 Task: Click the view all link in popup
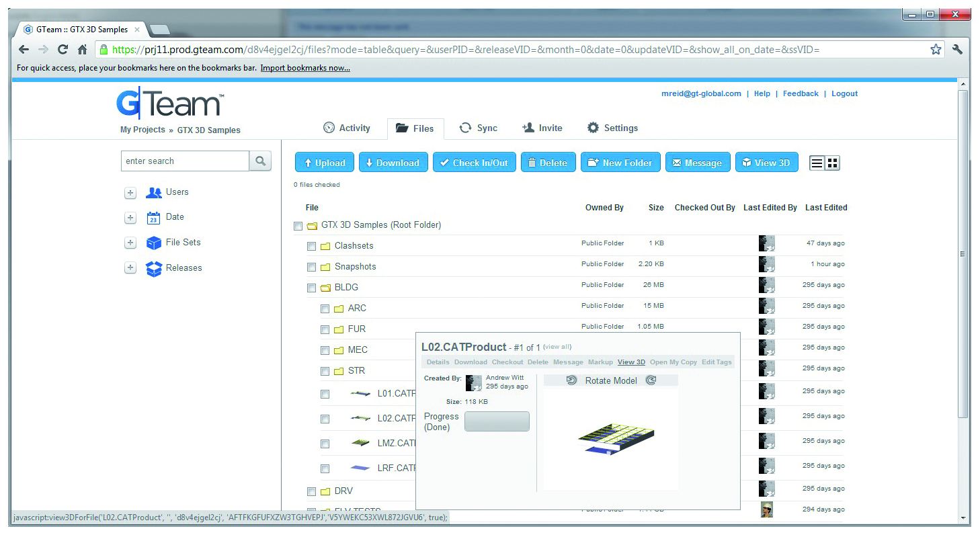tap(557, 347)
